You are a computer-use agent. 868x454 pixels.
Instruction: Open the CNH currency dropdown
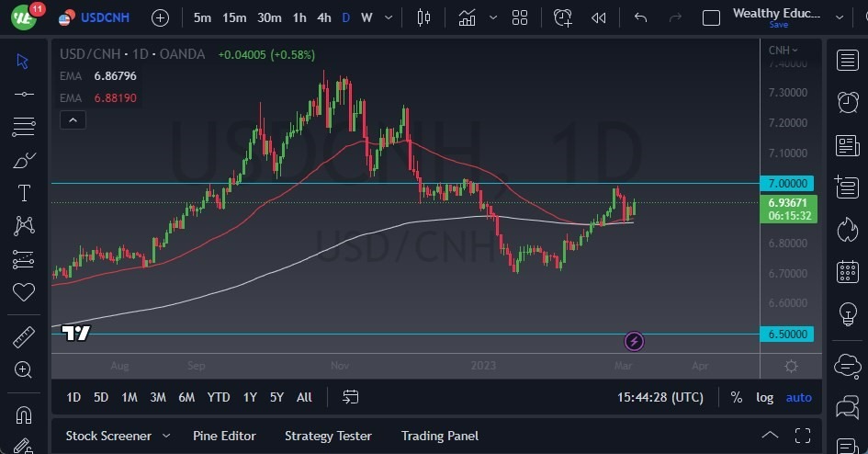click(x=783, y=50)
